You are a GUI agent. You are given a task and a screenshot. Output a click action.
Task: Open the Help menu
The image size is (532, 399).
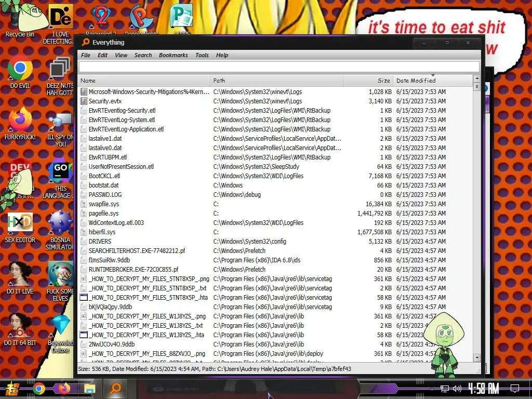pos(222,55)
